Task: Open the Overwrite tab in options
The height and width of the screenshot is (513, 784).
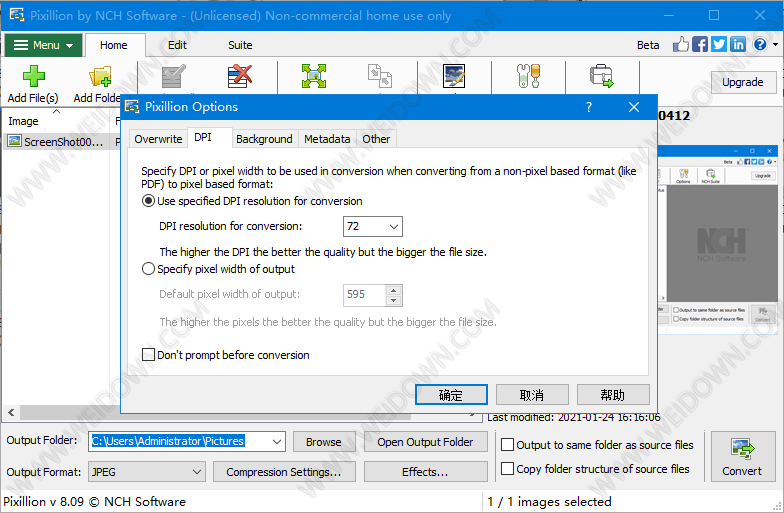Action: tap(158, 139)
